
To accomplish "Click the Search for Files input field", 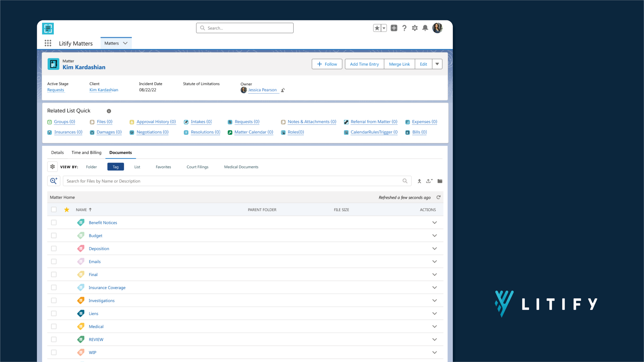I will pyautogui.click(x=237, y=181).
